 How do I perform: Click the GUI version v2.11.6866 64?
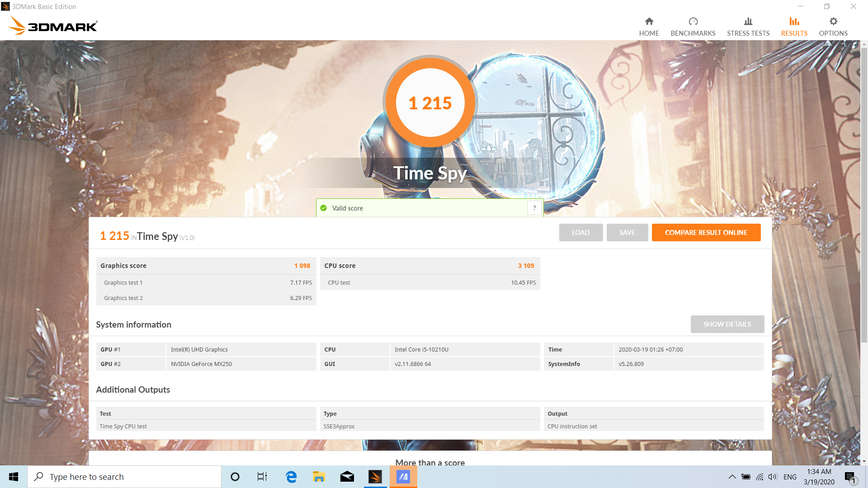(413, 364)
